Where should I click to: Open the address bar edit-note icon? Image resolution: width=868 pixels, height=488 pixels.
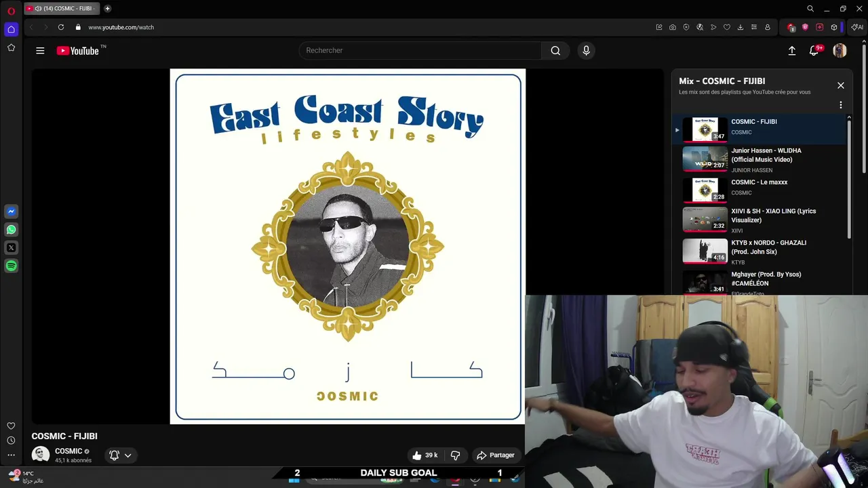(659, 27)
